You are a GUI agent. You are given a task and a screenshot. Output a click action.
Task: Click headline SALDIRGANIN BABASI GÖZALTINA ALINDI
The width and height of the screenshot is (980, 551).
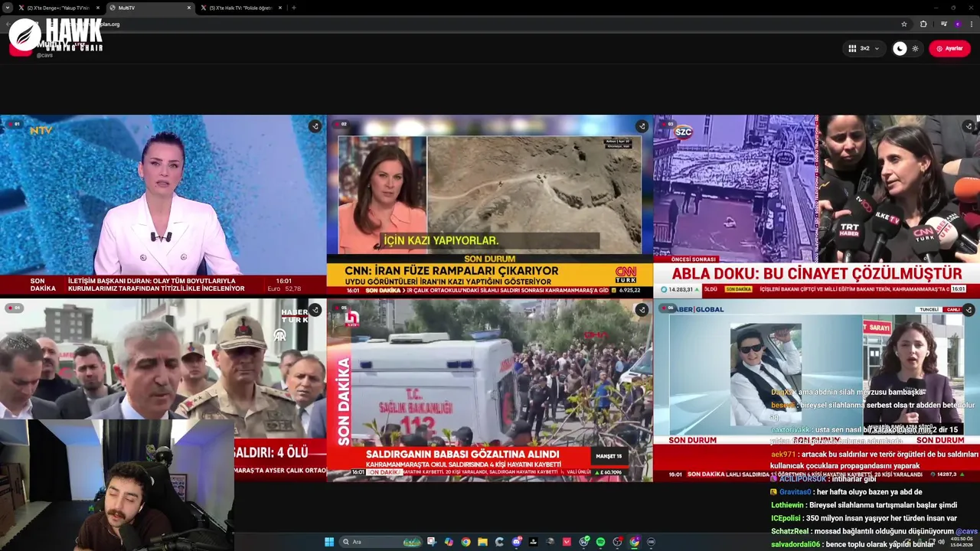(462, 454)
